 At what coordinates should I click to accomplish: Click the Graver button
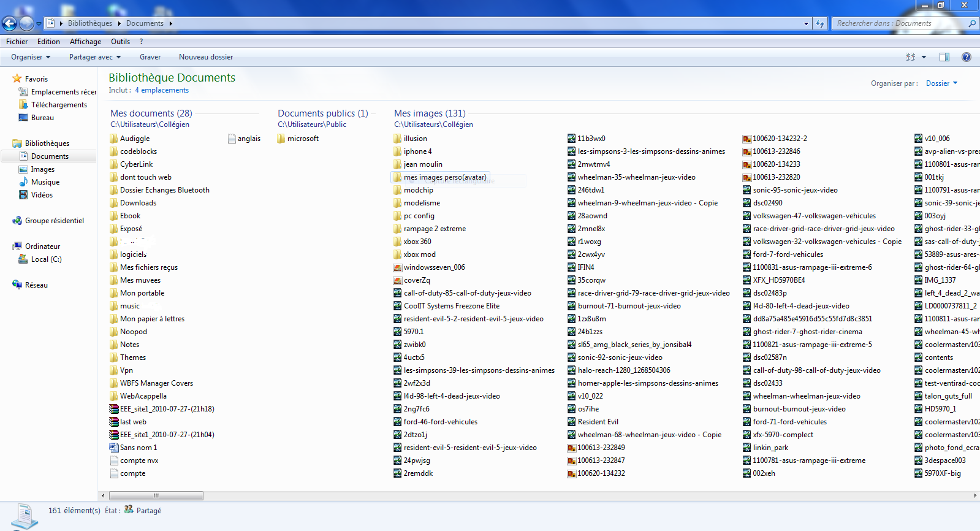pyautogui.click(x=150, y=57)
